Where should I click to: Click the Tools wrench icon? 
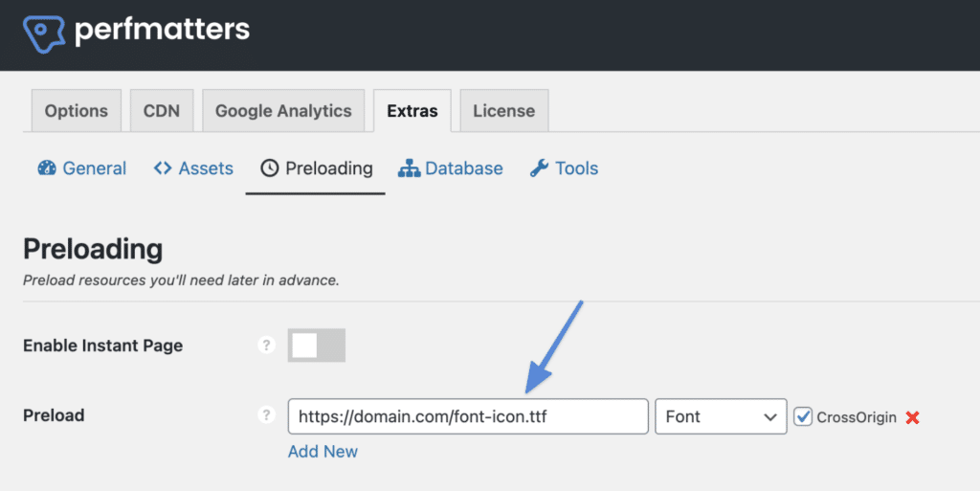539,168
